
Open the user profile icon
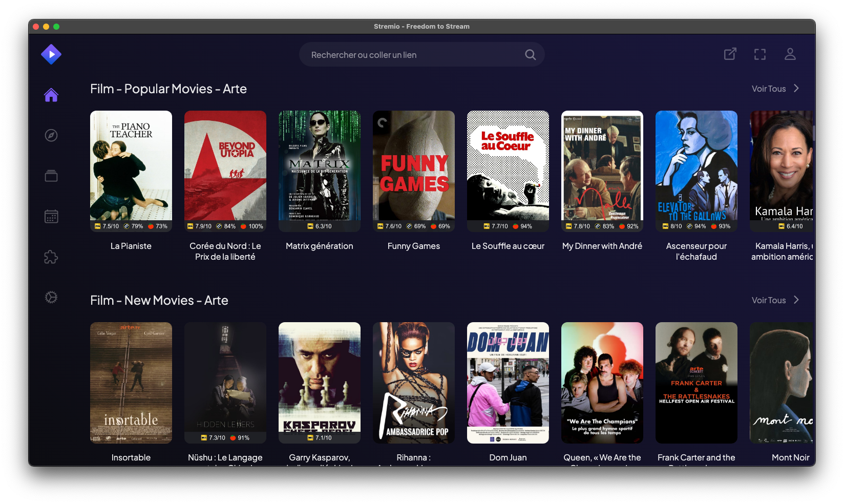tap(790, 54)
